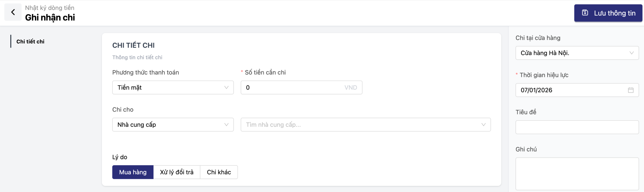The image size is (644, 192).
Task: Click the chevron in Nhà cung cấp dropdown
Action: pyautogui.click(x=226, y=125)
